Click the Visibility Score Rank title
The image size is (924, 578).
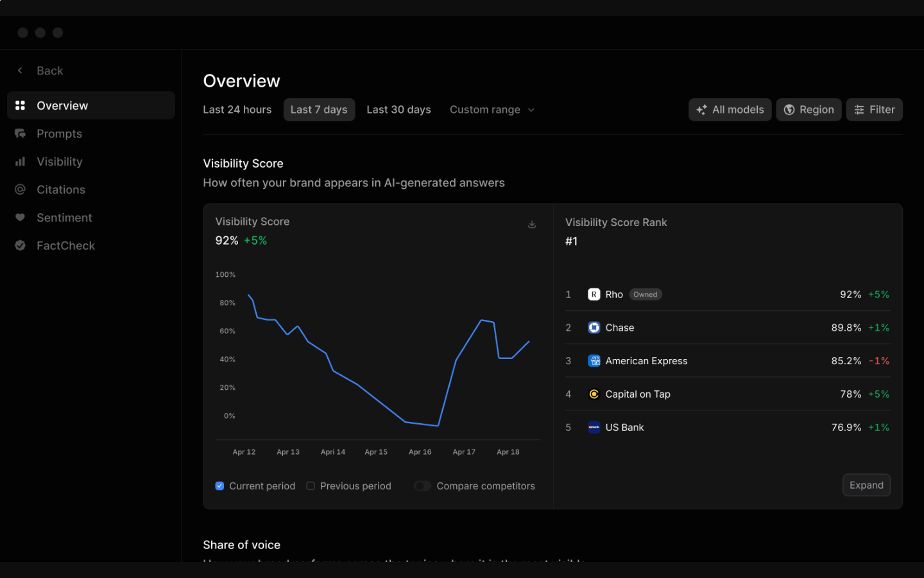(616, 222)
